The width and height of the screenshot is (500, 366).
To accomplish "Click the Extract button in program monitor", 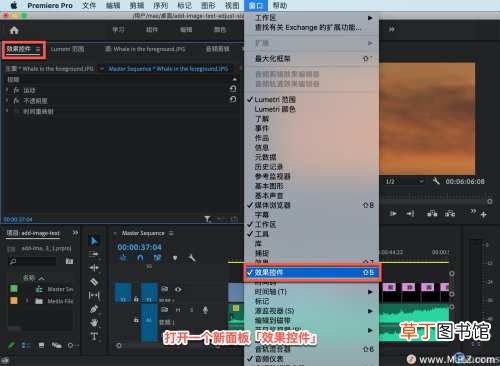I will [450, 214].
